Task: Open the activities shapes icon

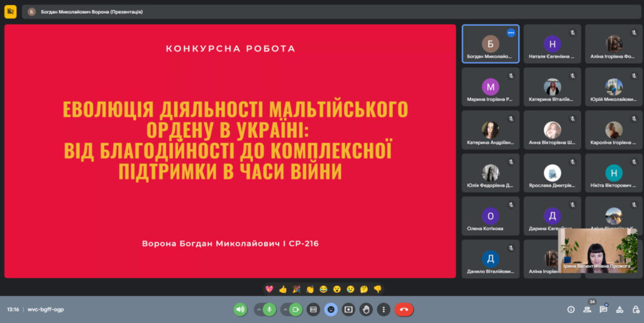Action: click(619, 309)
